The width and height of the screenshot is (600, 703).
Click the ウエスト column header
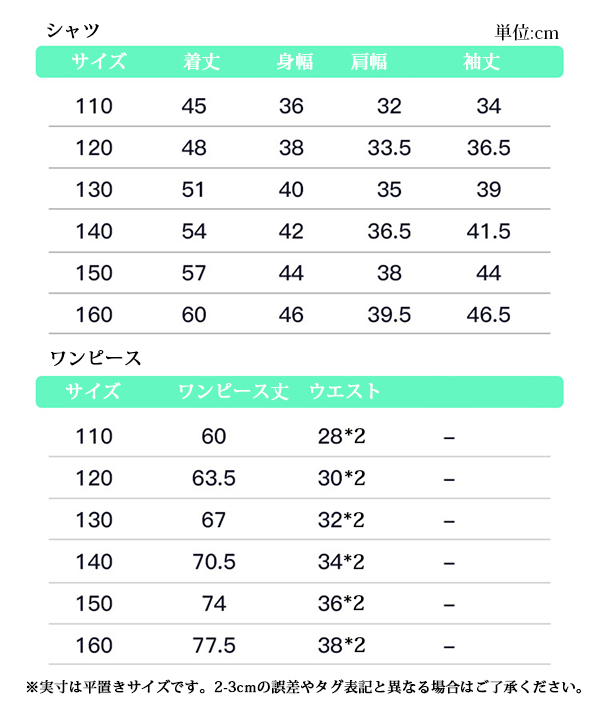coord(345,391)
